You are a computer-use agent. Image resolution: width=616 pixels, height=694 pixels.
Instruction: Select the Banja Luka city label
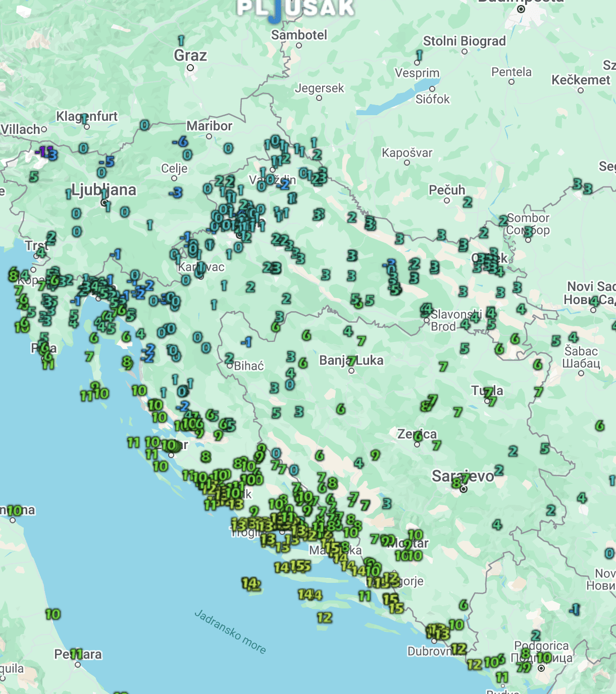tap(351, 360)
